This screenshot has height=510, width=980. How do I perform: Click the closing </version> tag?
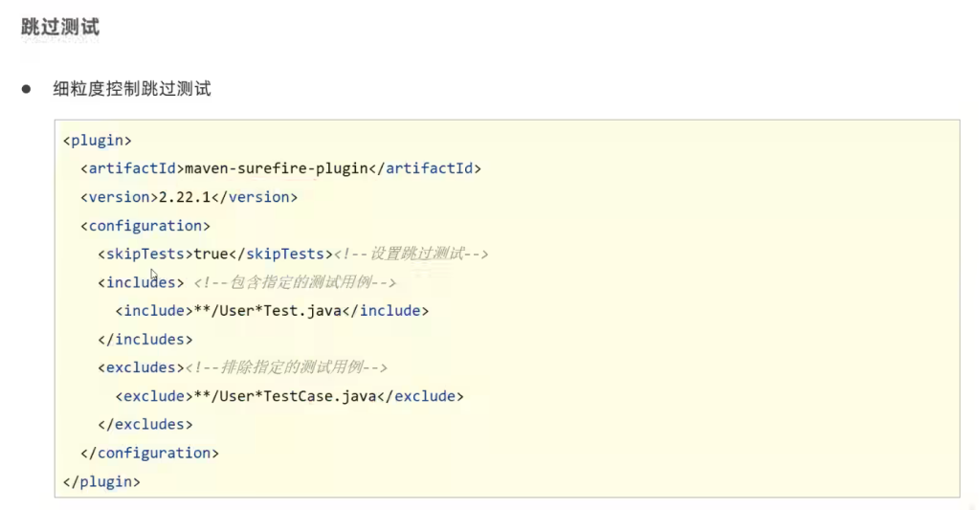(x=261, y=197)
